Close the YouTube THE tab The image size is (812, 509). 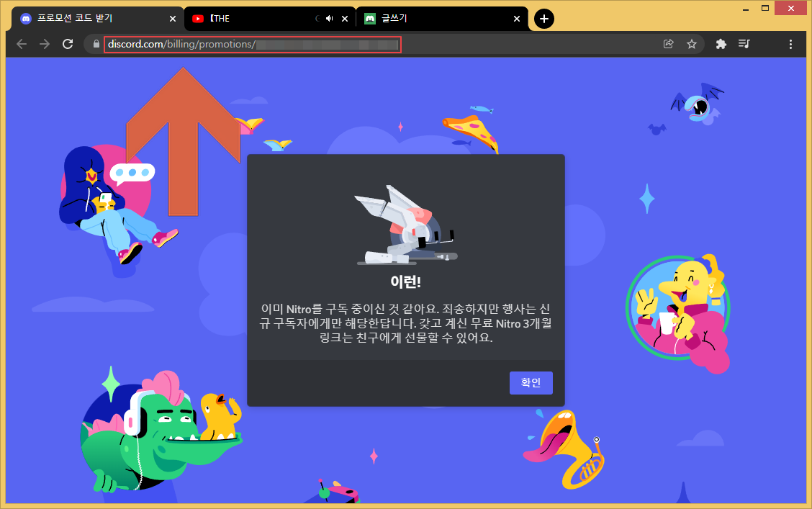345,19
